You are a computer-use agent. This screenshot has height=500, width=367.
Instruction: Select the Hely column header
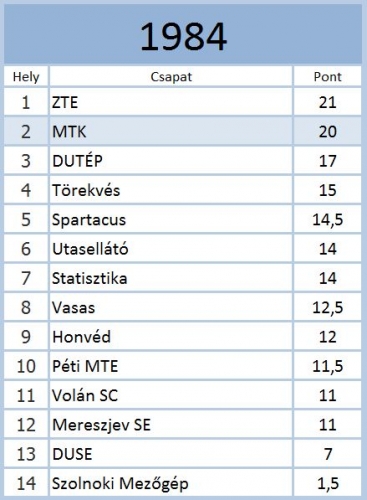[x=26, y=77]
